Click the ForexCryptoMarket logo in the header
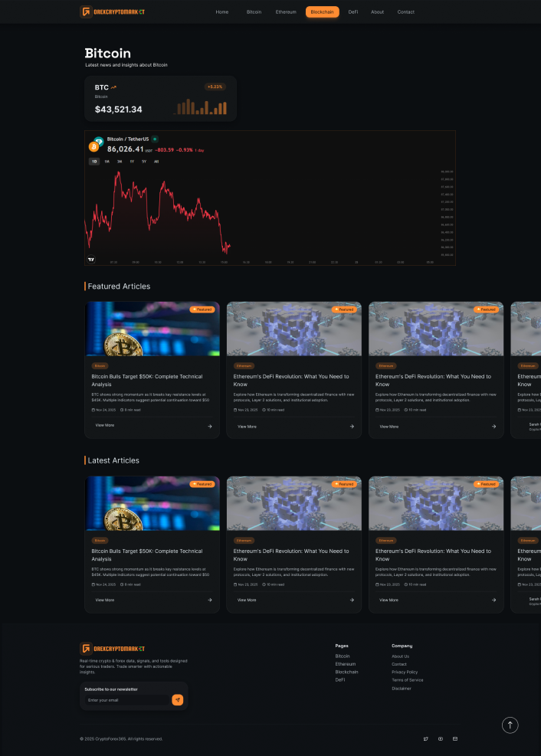The width and height of the screenshot is (541, 756). 113,11
